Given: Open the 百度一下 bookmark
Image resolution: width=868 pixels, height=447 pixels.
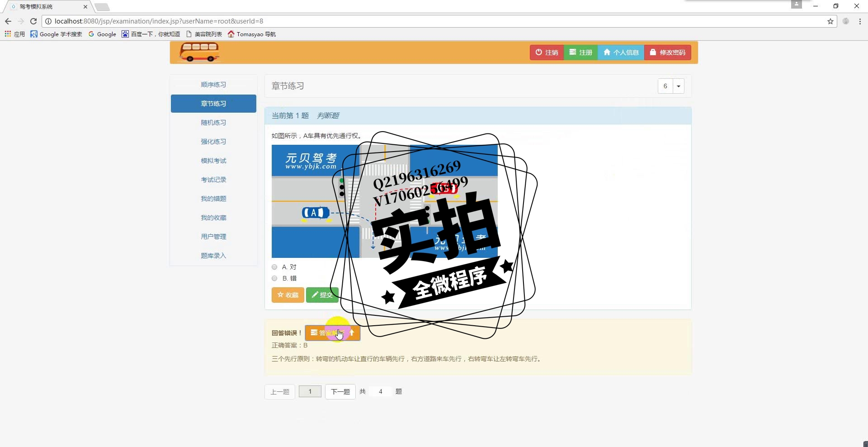Looking at the screenshot, I should pos(151,34).
